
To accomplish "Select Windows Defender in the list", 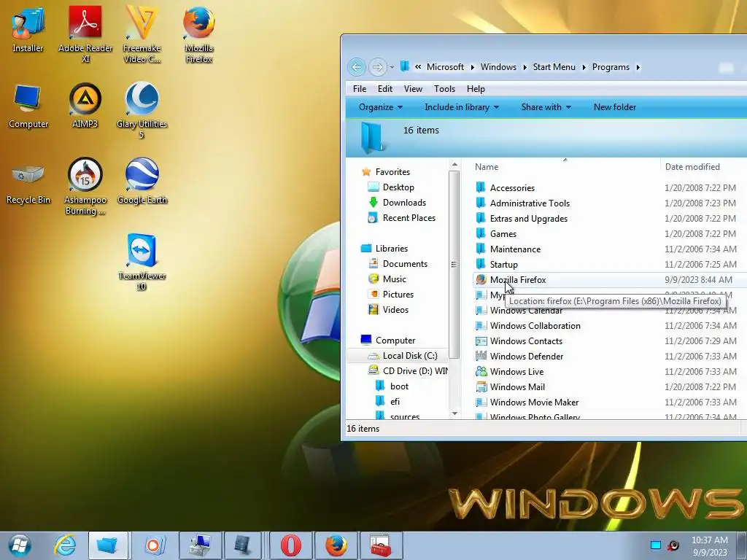I will coord(527,356).
